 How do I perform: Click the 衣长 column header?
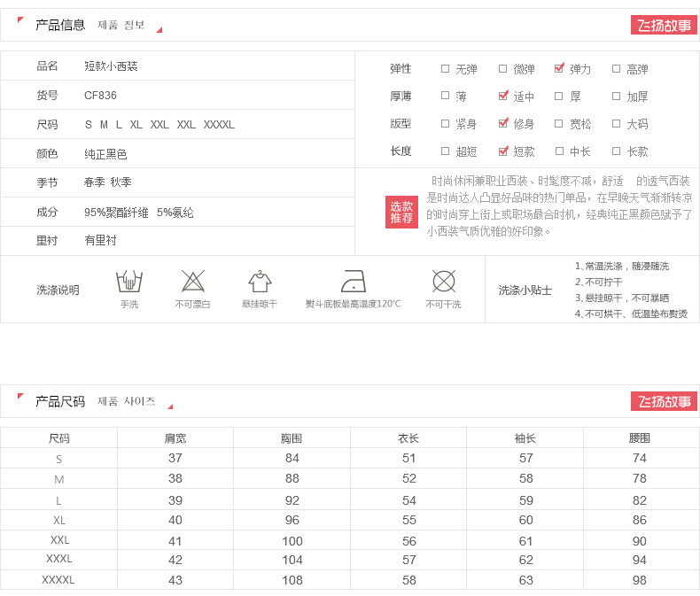click(x=408, y=438)
